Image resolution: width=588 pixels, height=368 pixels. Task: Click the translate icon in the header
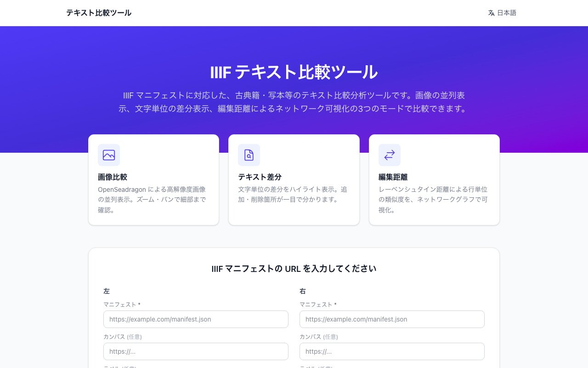tap(491, 13)
